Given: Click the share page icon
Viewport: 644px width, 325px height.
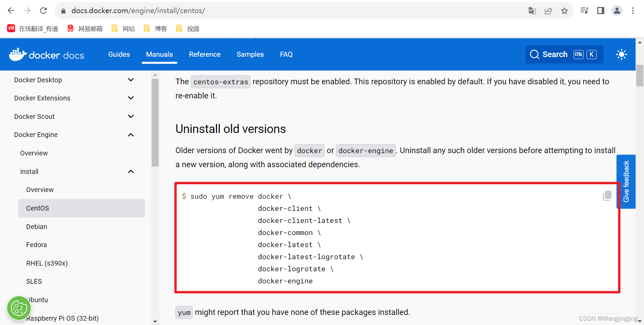Looking at the screenshot, I should tap(548, 11).
